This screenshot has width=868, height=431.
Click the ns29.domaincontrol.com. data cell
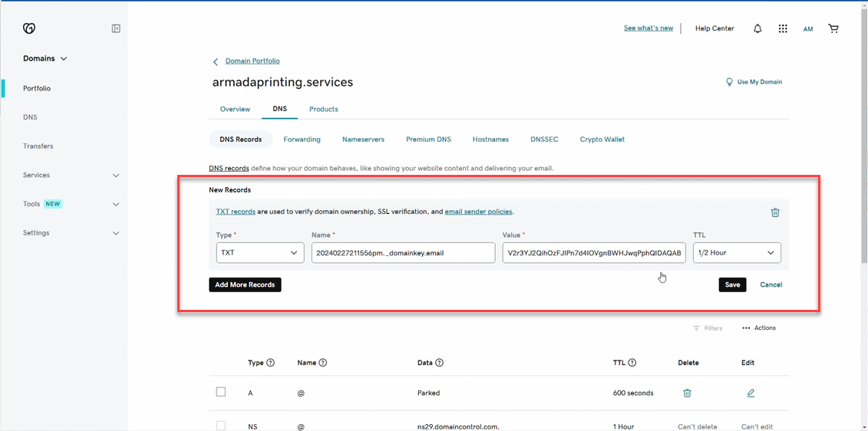point(458,427)
